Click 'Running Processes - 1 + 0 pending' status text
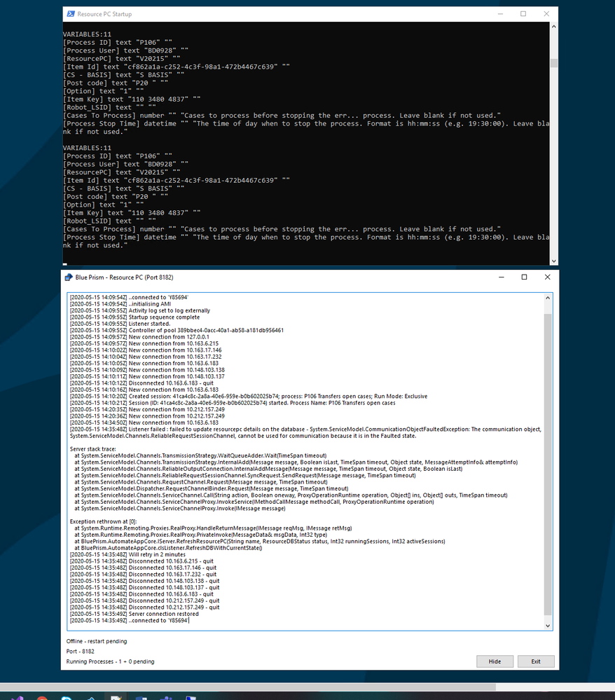Screen dimensions: 615x700 pyautogui.click(x=110, y=661)
